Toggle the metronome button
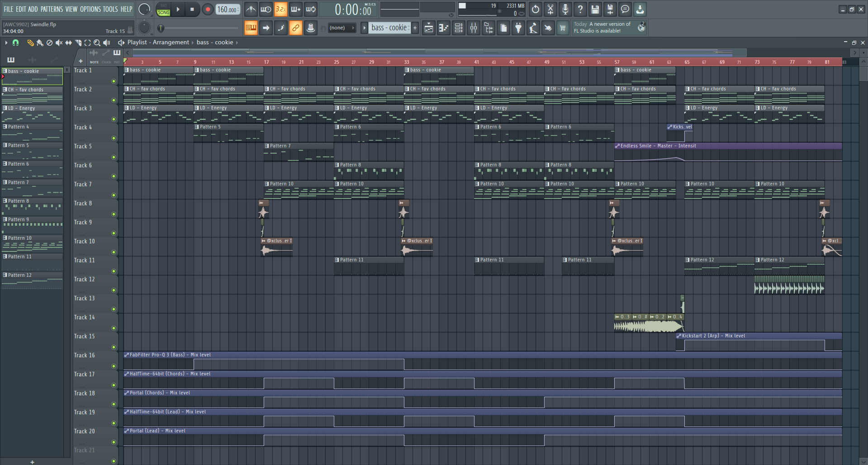Viewport: 868px width, 465px height. click(x=251, y=9)
